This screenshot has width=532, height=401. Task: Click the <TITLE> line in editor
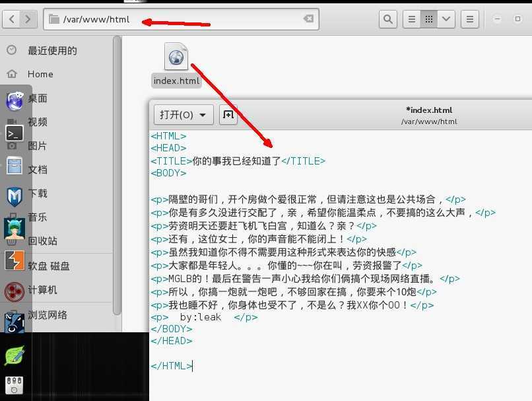click(x=238, y=161)
